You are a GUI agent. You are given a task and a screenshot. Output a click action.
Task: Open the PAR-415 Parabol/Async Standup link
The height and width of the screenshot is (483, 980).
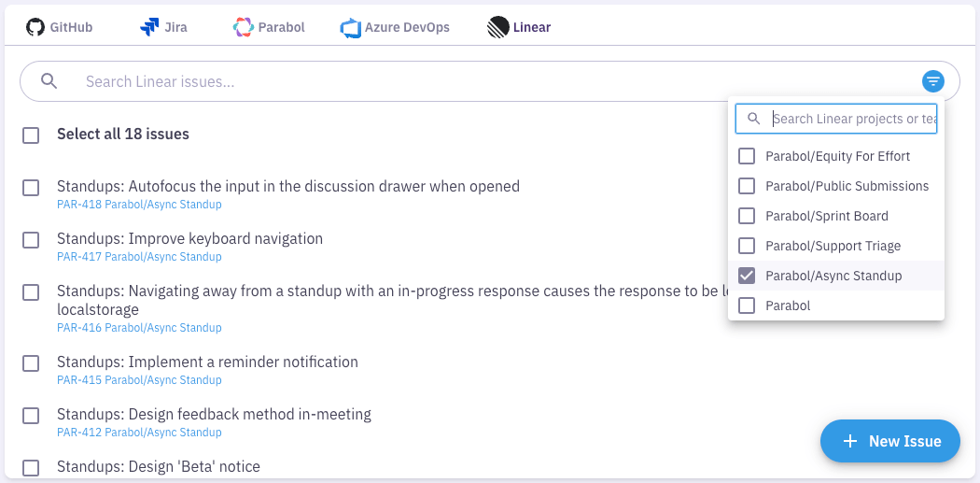tap(139, 380)
